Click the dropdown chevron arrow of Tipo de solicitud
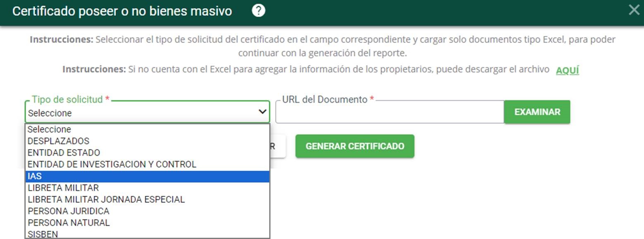Viewport: 644px width, 239px height. [262, 112]
